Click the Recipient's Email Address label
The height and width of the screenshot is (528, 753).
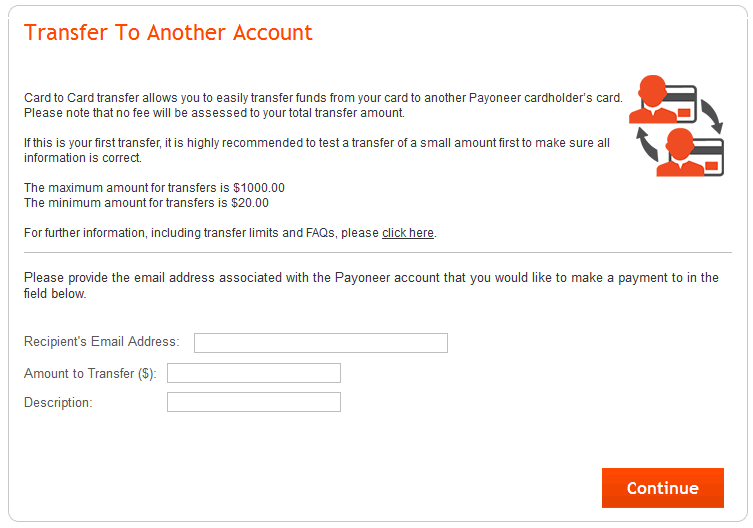click(x=101, y=342)
